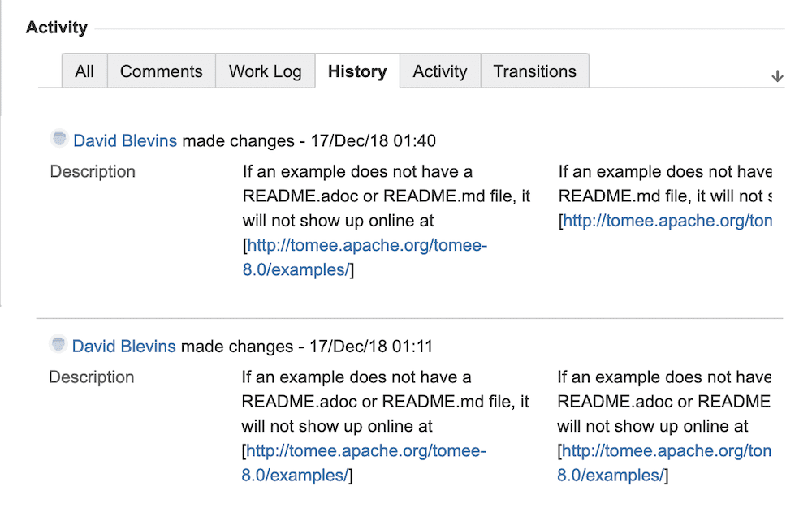Open David Blevins profile in 01:40 entry

click(125, 140)
